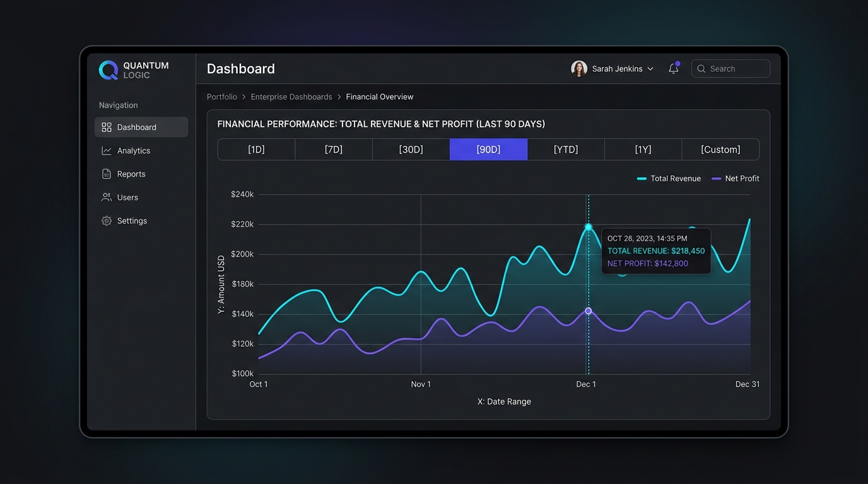Screen dimensions: 868x484
Task: Switch to the [YTD] range tab
Action: [566, 149]
